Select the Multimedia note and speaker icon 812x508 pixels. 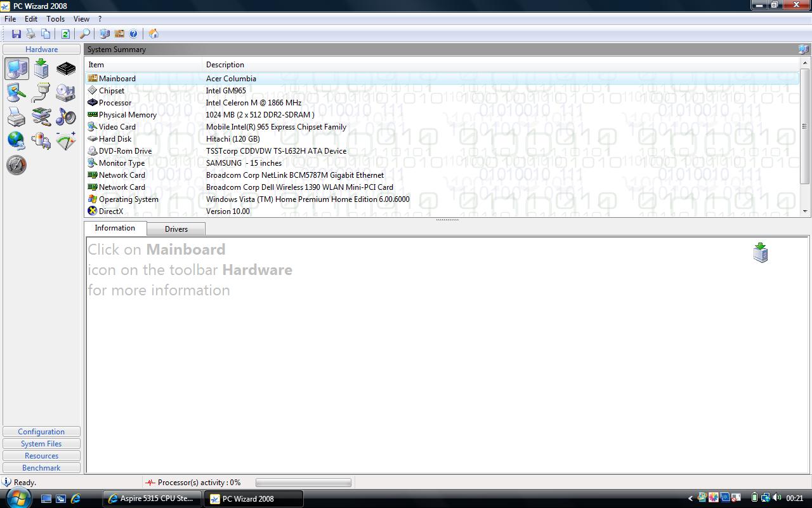tap(66, 117)
